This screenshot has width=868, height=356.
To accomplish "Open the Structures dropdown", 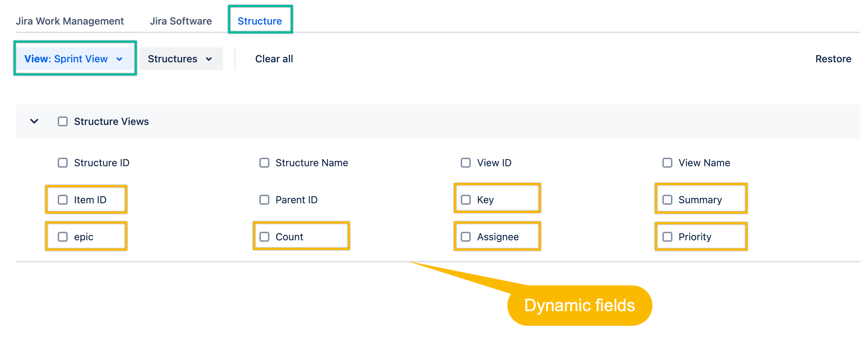I will click(x=180, y=59).
